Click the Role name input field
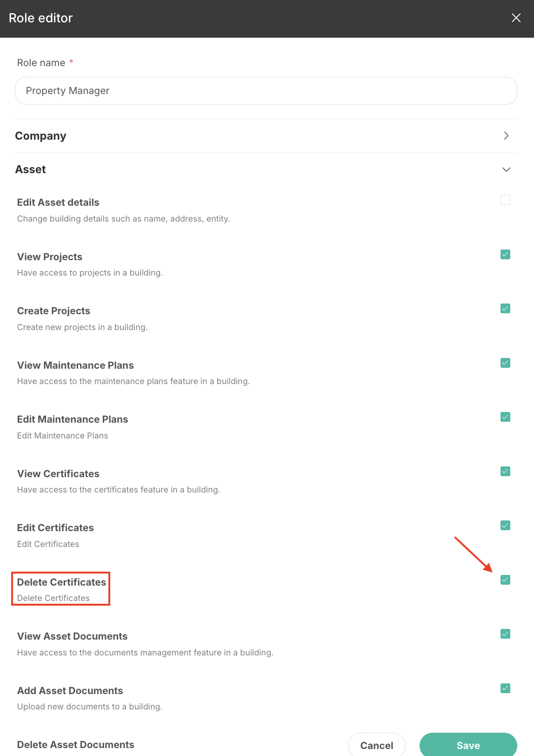The height and width of the screenshot is (756, 534). [x=266, y=91]
